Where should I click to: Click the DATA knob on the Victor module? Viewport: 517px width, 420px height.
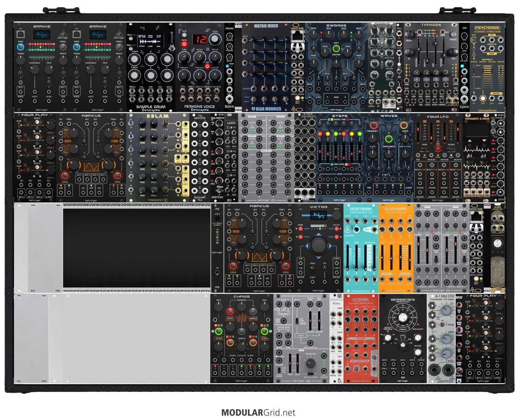tap(336, 215)
